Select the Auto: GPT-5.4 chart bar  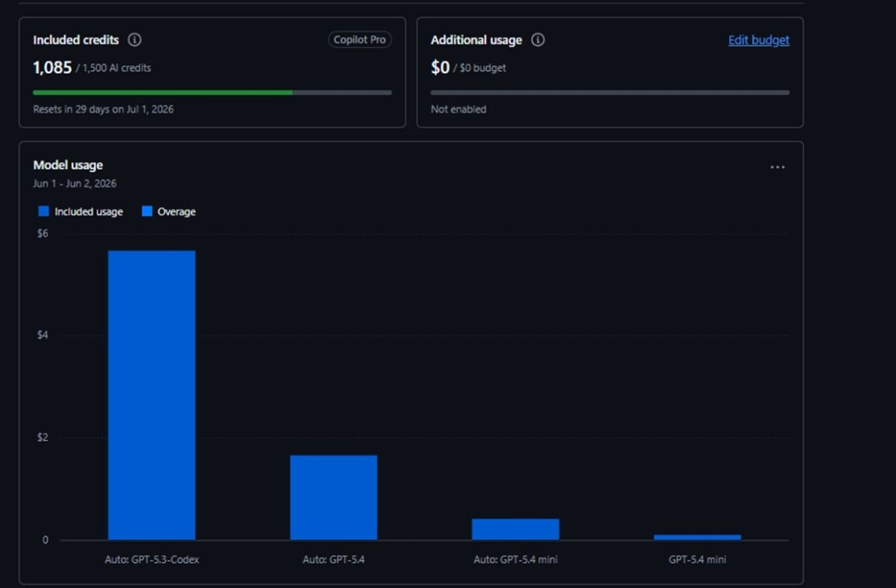click(334, 498)
